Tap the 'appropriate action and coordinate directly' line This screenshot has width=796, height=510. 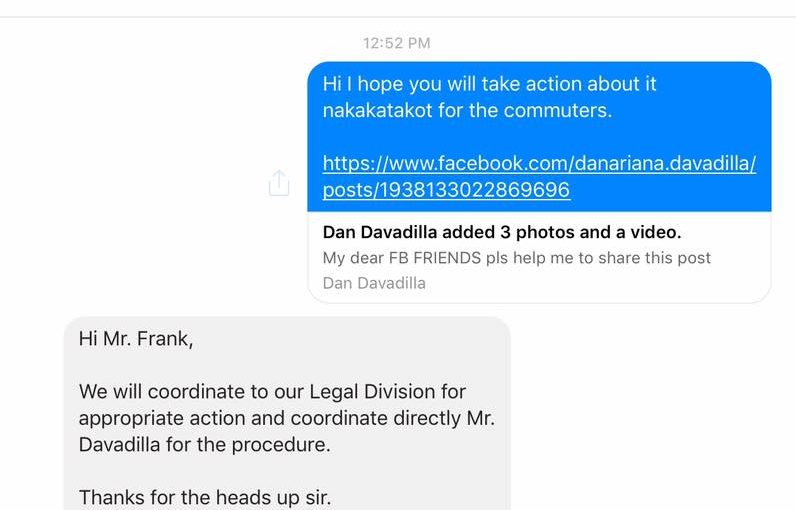pos(286,419)
